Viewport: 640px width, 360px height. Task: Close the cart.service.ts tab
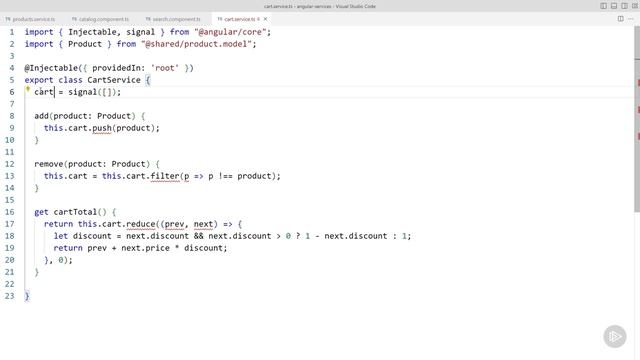[265, 19]
